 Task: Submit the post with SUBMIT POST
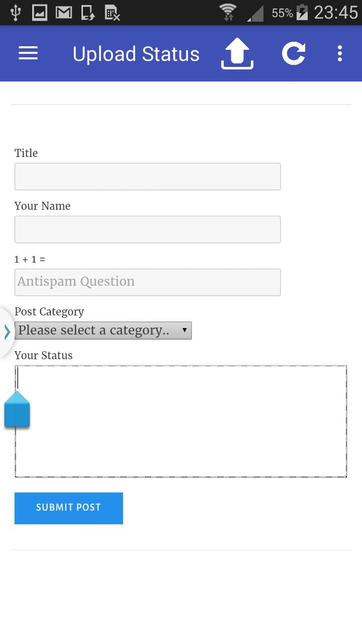click(69, 508)
